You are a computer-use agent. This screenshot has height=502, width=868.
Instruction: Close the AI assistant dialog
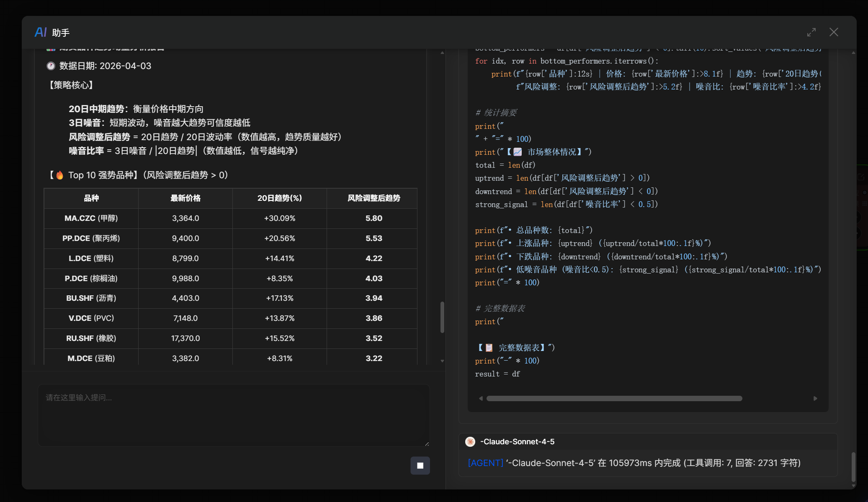834,32
